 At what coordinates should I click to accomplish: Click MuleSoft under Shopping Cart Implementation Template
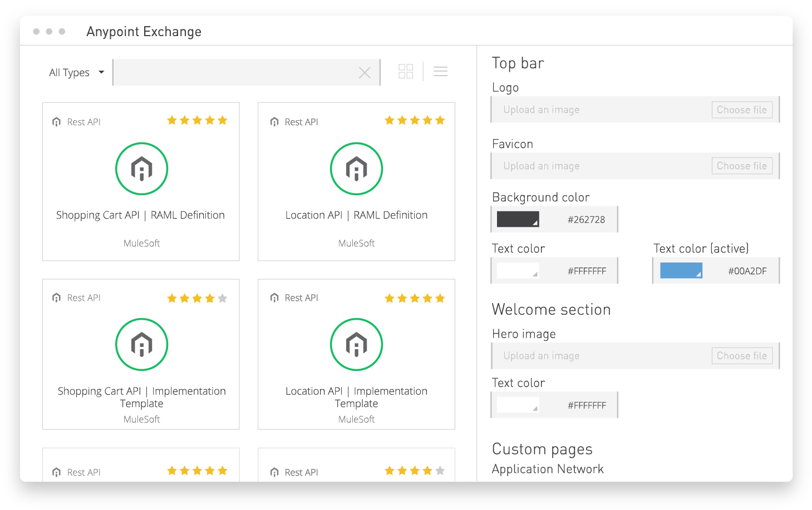141,419
